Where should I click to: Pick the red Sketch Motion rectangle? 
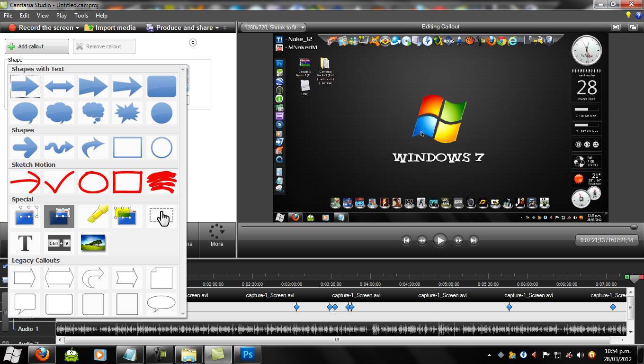127,182
